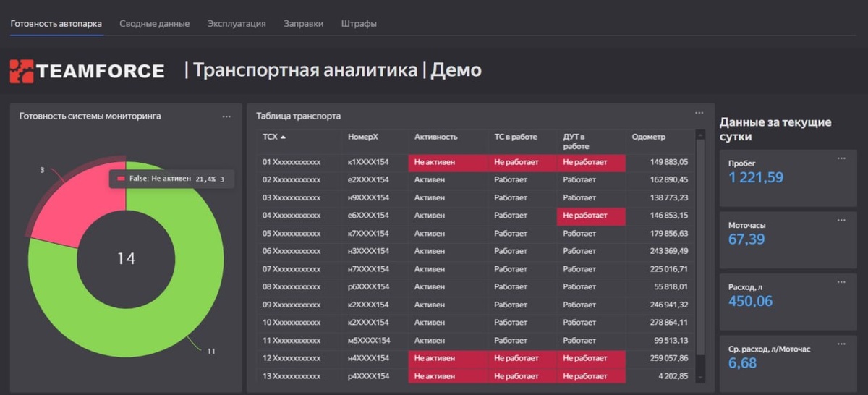Click the odometer value 259 057,86

(669, 358)
